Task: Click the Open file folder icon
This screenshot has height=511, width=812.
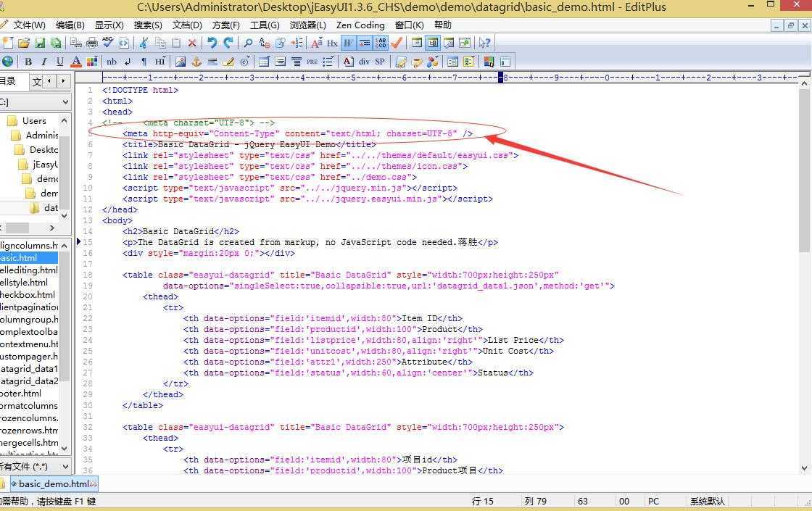Action: point(24,43)
